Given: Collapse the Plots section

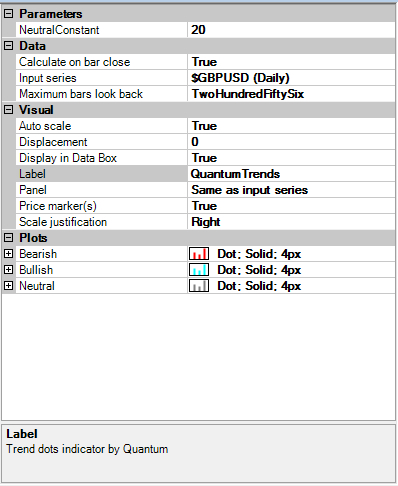Looking at the screenshot, I should tap(9, 238).
